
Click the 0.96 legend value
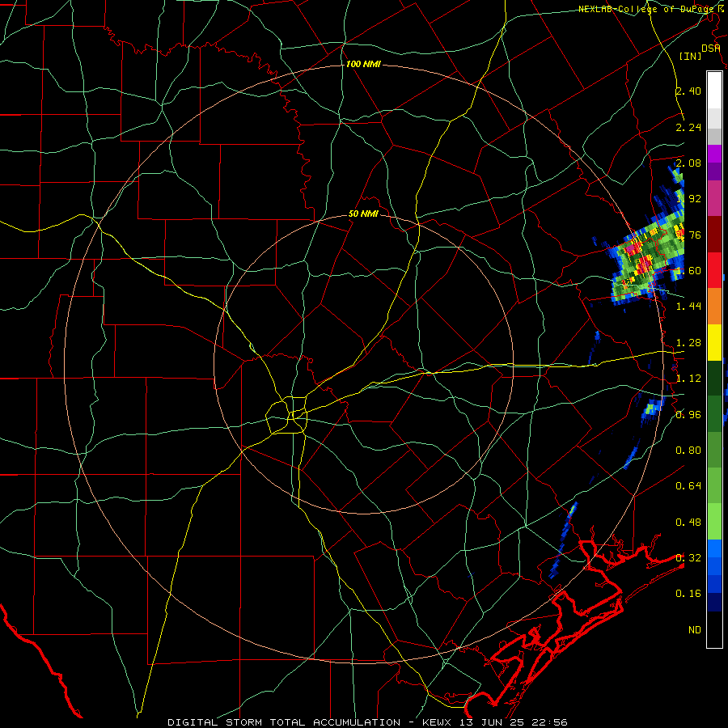pyautogui.click(x=688, y=414)
